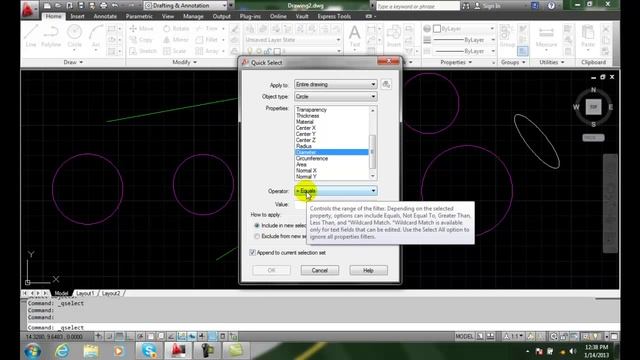Select the Arc tool
The image size is (640, 360).
point(96,36)
